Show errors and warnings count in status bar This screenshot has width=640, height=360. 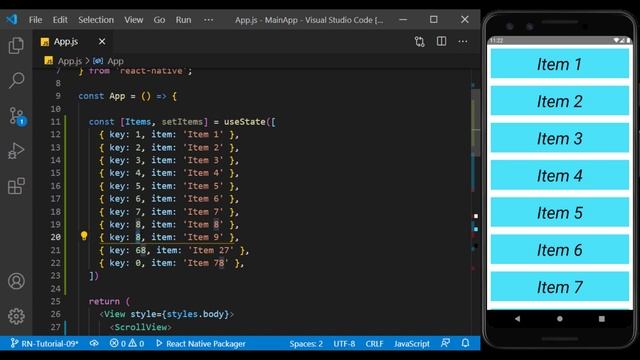(x=127, y=343)
